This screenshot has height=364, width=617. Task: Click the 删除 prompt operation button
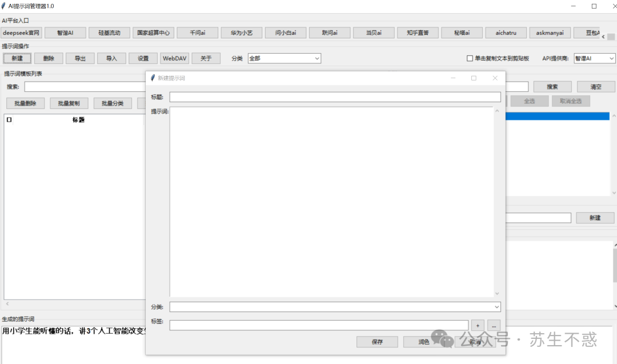point(49,58)
